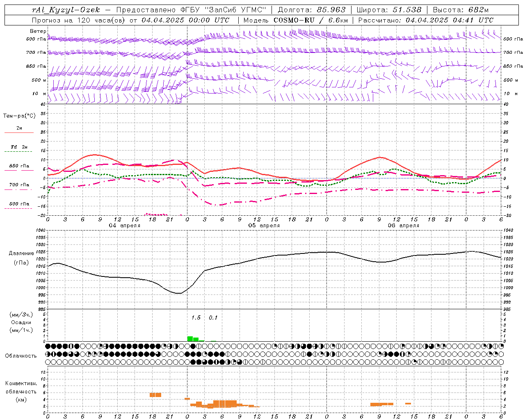The height and width of the screenshot is (420, 525).
Task: Click the '0.1' precipitation amount value
Action: pos(213,318)
